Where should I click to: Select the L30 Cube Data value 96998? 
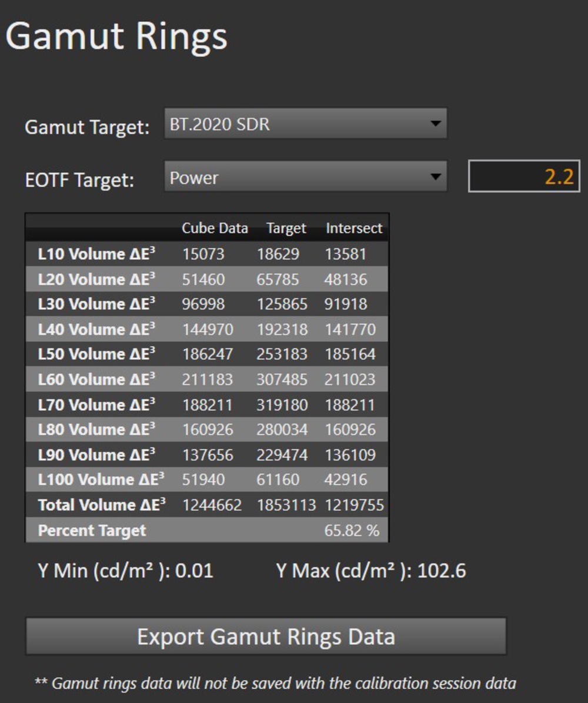click(x=203, y=304)
